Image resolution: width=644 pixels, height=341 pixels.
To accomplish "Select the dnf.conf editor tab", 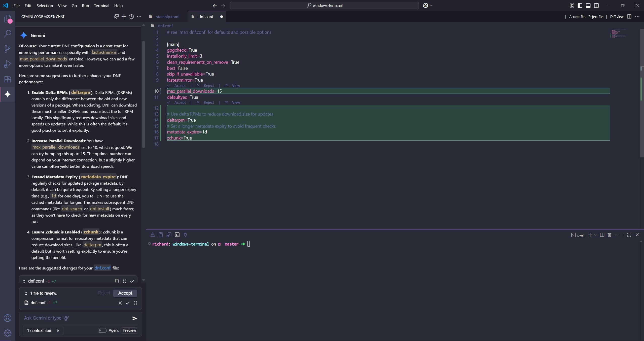I will tap(207, 17).
